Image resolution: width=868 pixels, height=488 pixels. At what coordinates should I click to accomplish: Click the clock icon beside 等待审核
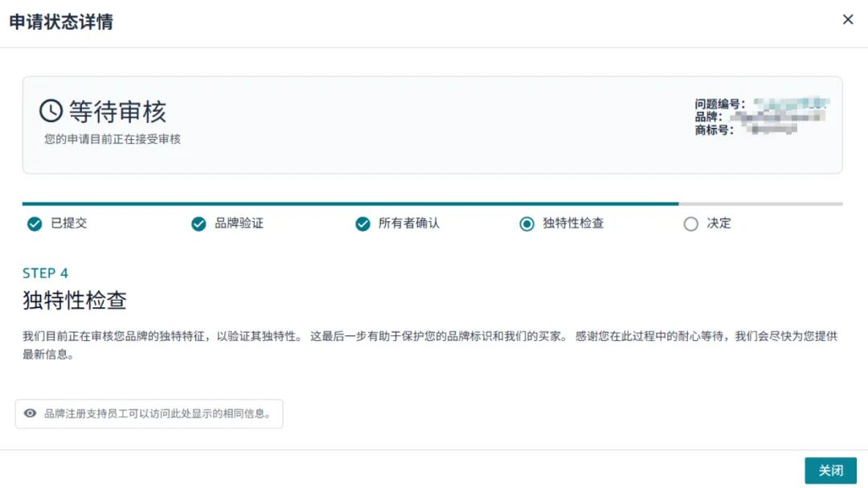pyautogui.click(x=51, y=111)
